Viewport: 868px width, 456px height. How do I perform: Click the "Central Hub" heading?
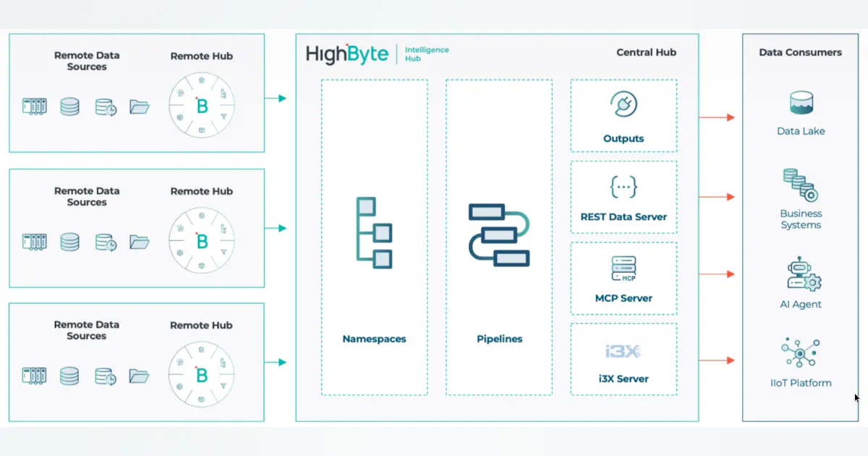pyautogui.click(x=646, y=52)
